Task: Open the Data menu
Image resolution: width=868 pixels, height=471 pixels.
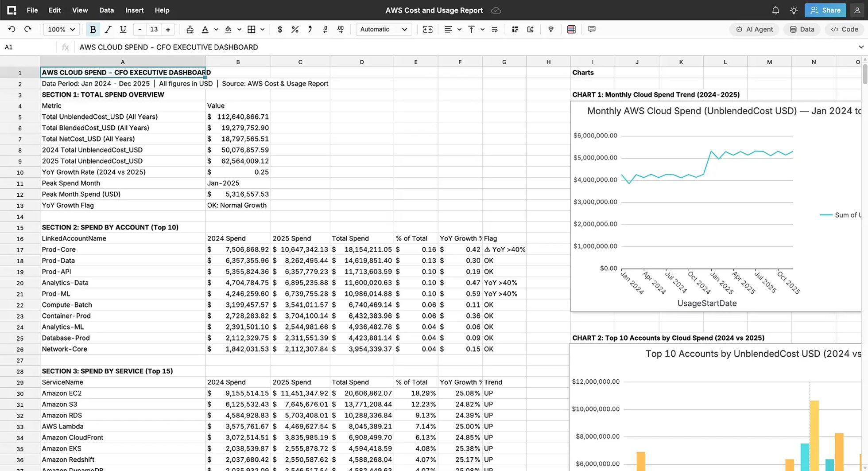Action: point(106,10)
